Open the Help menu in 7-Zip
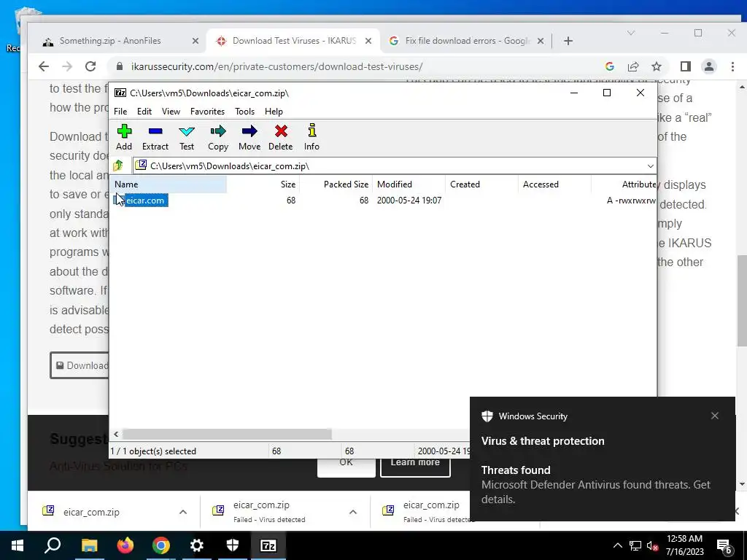The height and width of the screenshot is (560, 747). click(x=274, y=112)
